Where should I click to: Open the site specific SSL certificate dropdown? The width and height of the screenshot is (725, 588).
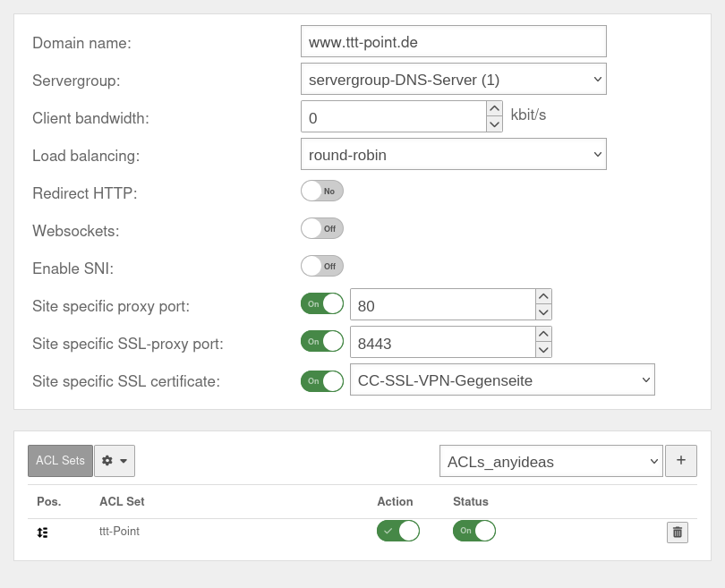coord(502,379)
